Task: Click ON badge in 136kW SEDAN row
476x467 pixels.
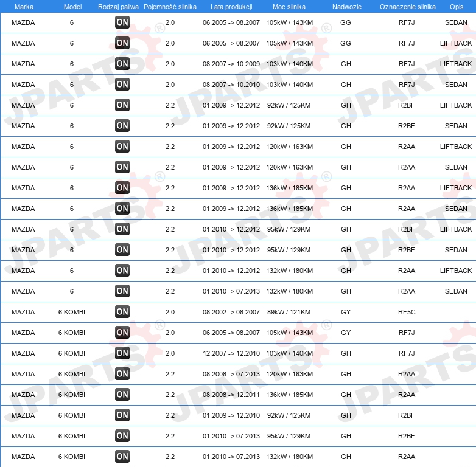Action: pyautogui.click(x=122, y=209)
